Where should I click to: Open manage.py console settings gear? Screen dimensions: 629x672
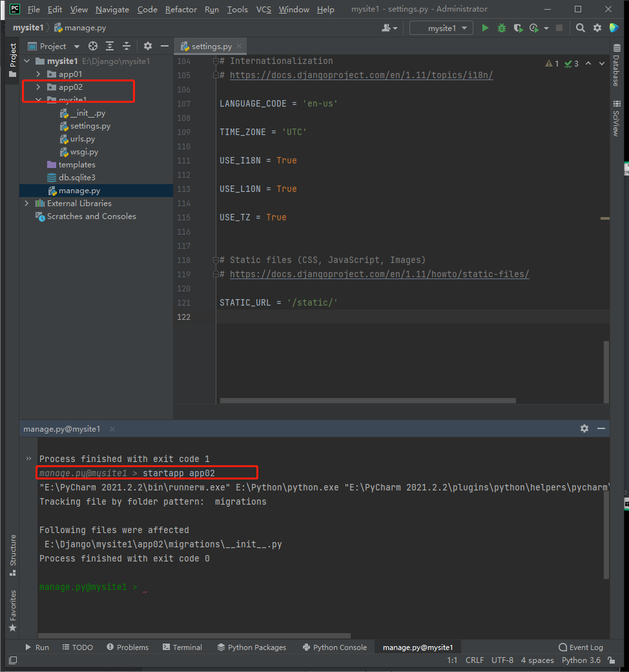click(x=584, y=428)
